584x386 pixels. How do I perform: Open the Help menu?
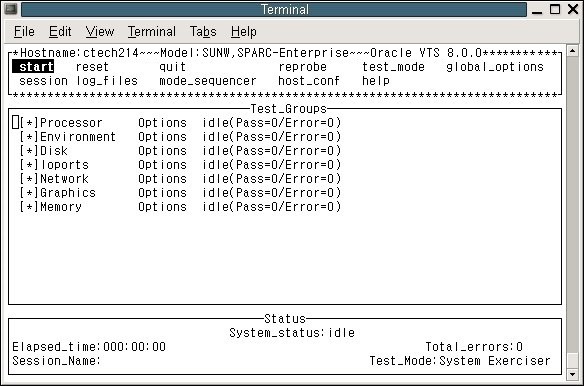click(244, 32)
